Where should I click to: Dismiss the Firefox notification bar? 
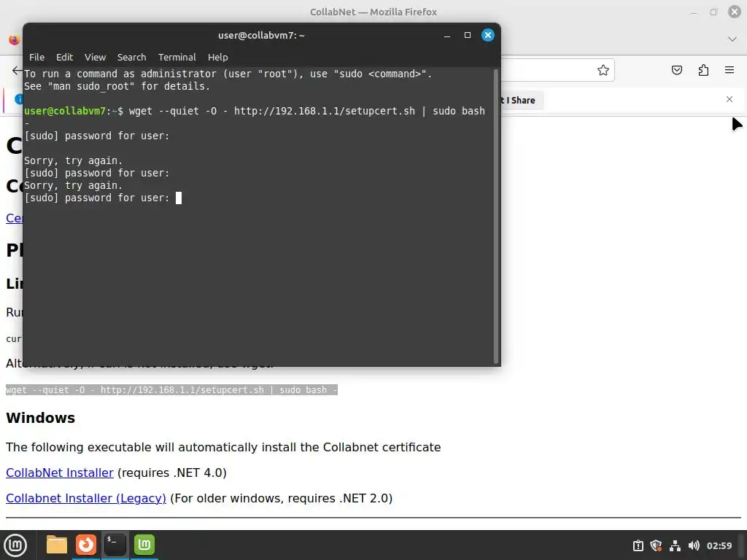pos(729,99)
